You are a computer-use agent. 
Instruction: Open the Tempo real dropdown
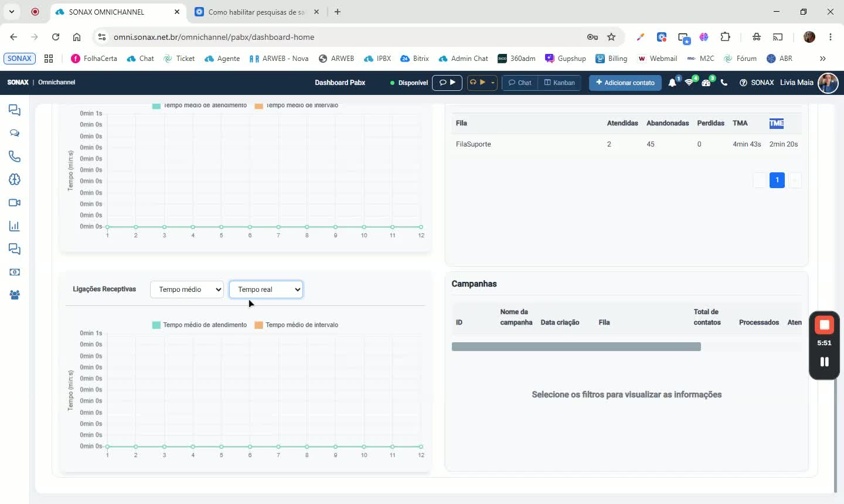[x=266, y=290]
